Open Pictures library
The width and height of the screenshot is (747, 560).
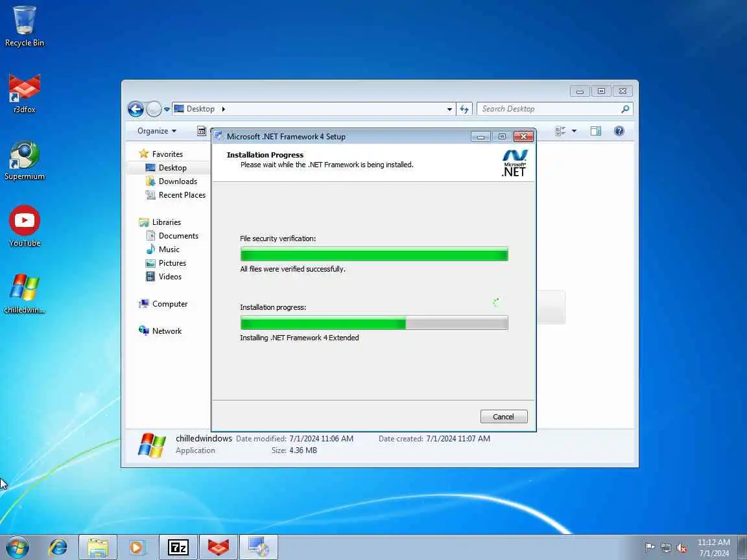166,263
